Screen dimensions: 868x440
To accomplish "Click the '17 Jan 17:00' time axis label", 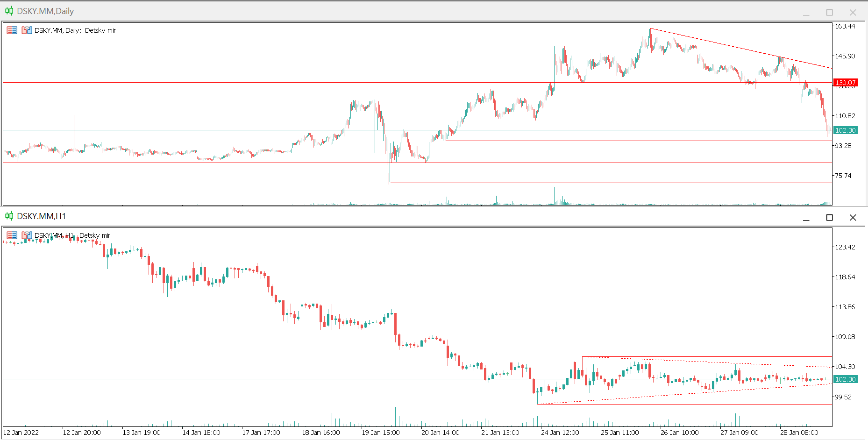I will tap(261, 433).
